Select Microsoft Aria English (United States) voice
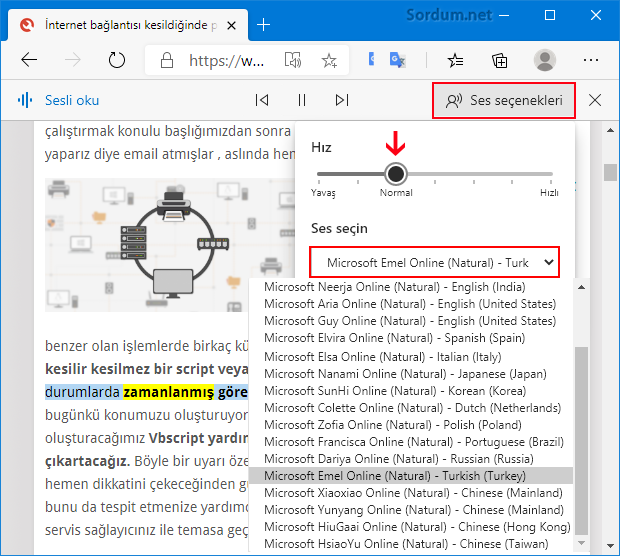The height and width of the screenshot is (556, 620). pyautogui.click(x=410, y=304)
